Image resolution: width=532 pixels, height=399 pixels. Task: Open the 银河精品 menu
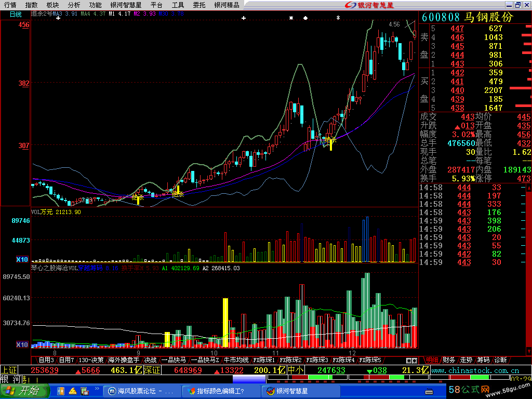(227, 5)
